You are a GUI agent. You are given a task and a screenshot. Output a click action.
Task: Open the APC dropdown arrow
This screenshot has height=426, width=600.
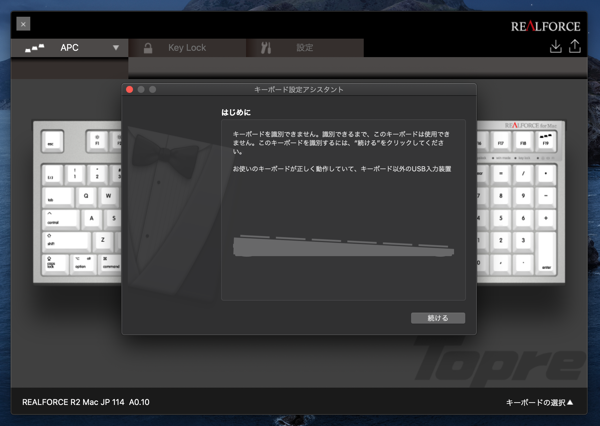tap(116, 48)
